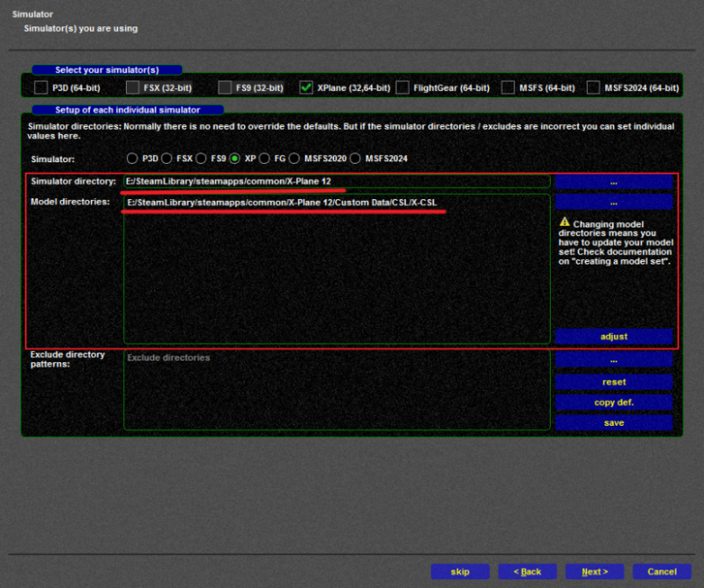Uncheck the XPlane (32,64-bit) checkbox
The height and width of the screenshot is (588, 704).
coord(306,87)
